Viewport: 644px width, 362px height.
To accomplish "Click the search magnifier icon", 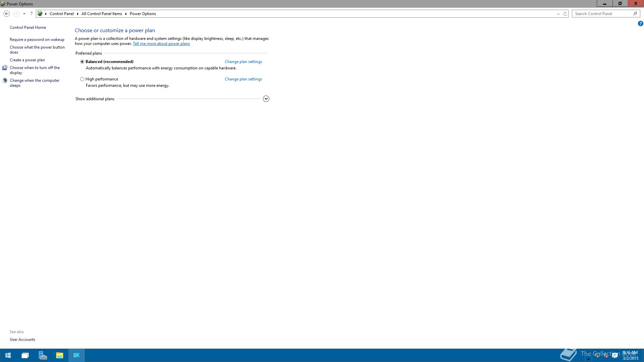I will (635, 14).
